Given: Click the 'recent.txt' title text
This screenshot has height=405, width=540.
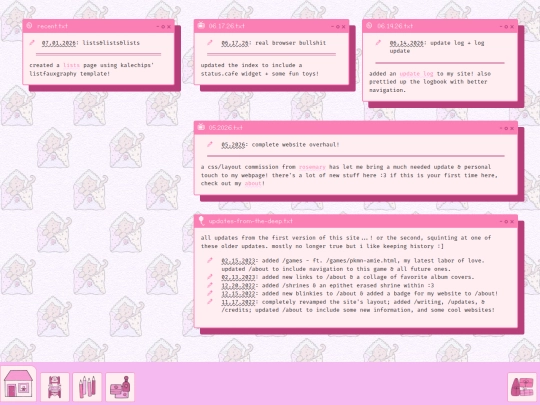Looking at the screenshot, I should pyautogui.click(x=52, y=26).
